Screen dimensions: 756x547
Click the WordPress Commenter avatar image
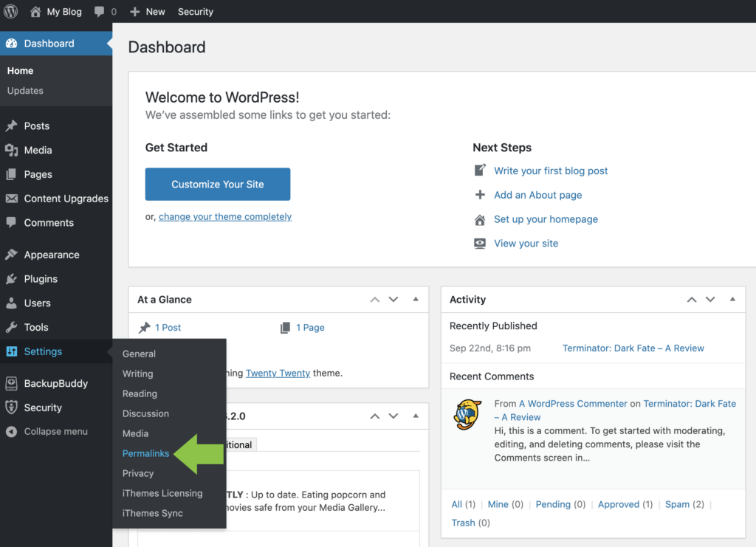467,415
